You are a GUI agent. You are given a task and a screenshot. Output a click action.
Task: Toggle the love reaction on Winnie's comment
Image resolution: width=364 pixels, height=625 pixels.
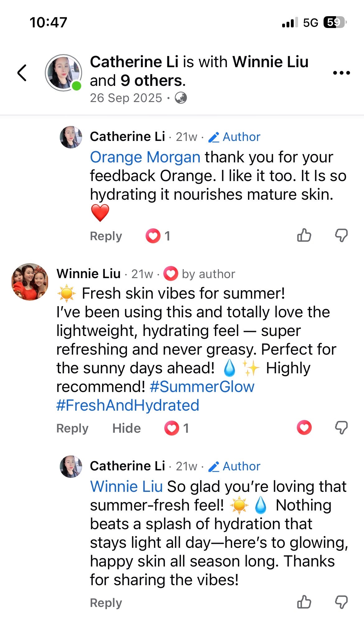pyautogui.click(x=304, y=427)
